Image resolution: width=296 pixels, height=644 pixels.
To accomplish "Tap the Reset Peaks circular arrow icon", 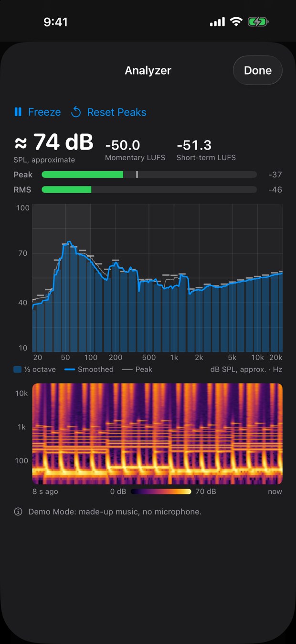I will [x=76, y=112].
